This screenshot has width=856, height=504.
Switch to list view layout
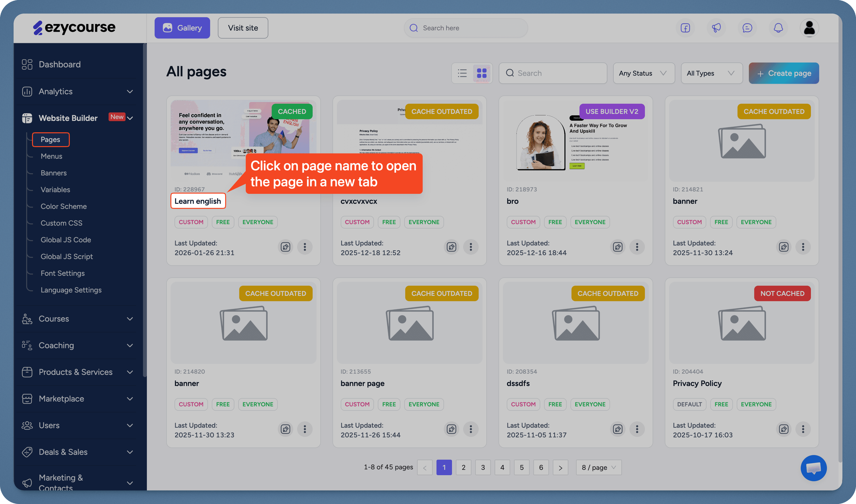(462, 73)
